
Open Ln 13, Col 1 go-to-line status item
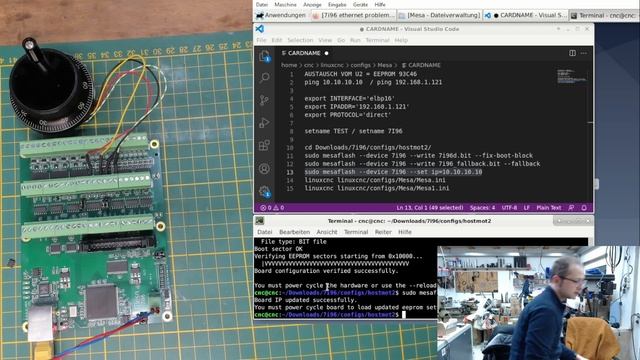[x=429, y=208]
